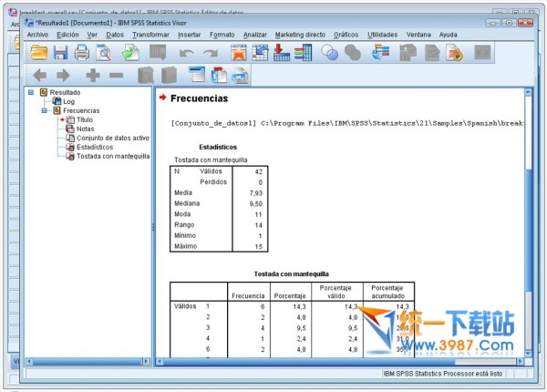Select Título in the outline tree

(x=85, y=119)
